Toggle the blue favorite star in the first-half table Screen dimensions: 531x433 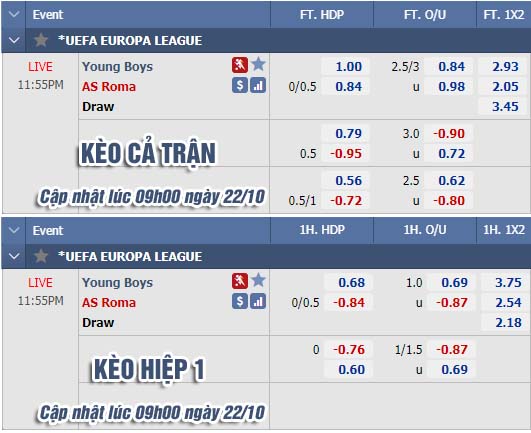coord(258,280)
